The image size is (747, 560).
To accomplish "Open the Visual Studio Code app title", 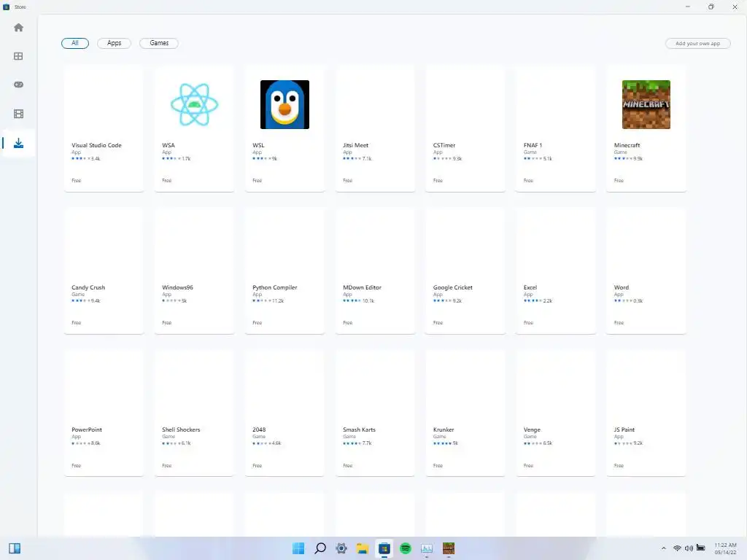I will 96,145.
